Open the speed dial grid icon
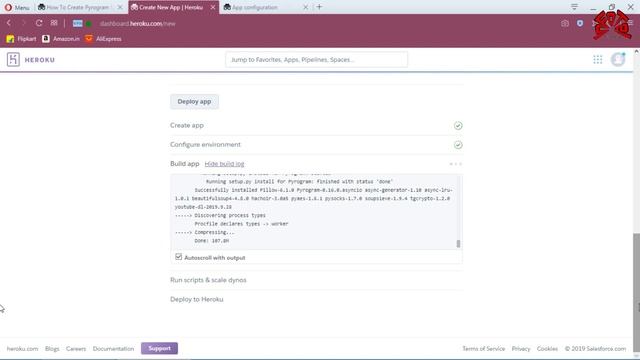This screenshot has width=640, height=360. point(54,23)
